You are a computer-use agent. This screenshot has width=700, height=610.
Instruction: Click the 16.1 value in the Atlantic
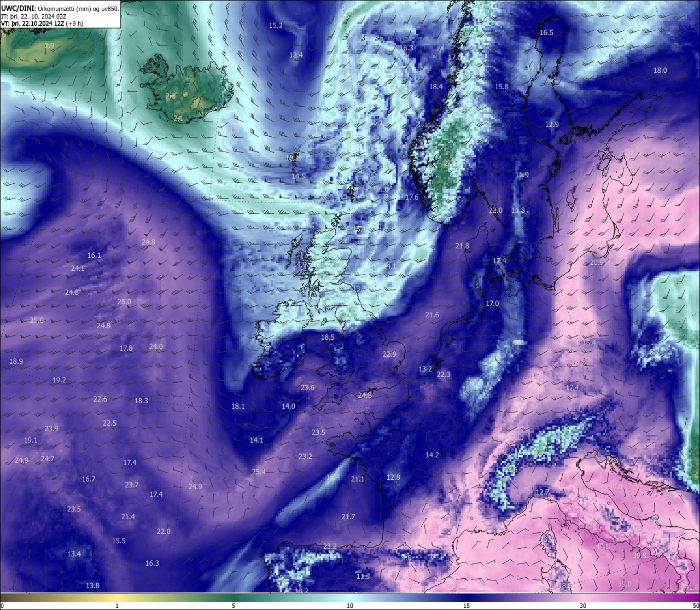tap(94, 255)
